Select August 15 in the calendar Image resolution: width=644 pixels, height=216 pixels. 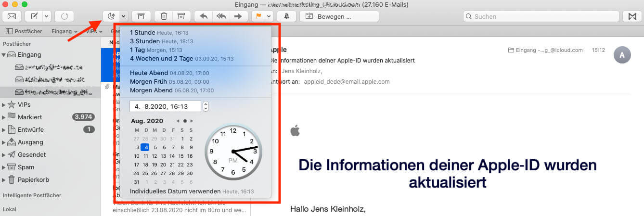pos(182,156)
